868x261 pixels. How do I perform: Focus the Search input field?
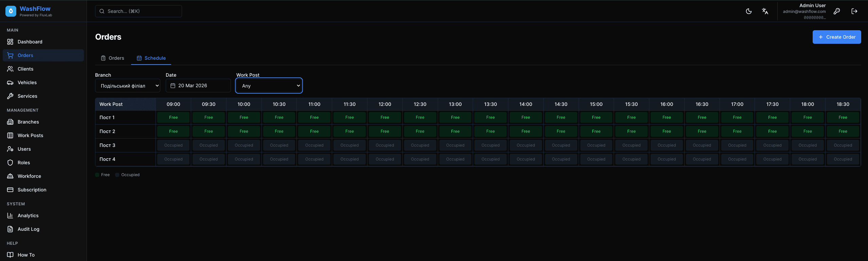click(x=139, y=11)
